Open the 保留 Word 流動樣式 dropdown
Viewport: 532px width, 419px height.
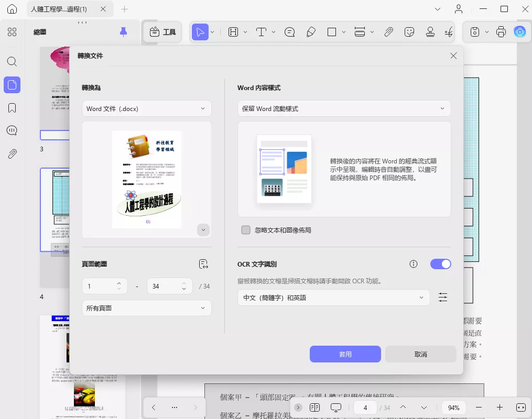344,108
